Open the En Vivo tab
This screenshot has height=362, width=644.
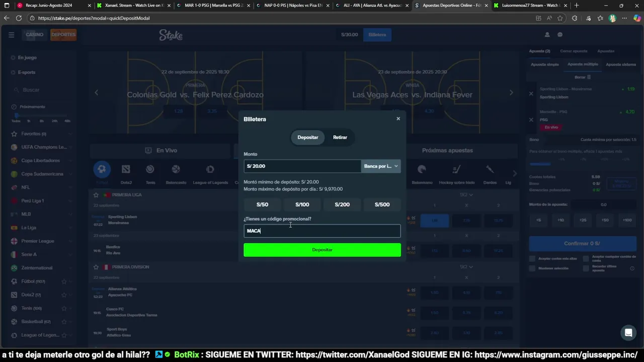(x=162, y=150)
